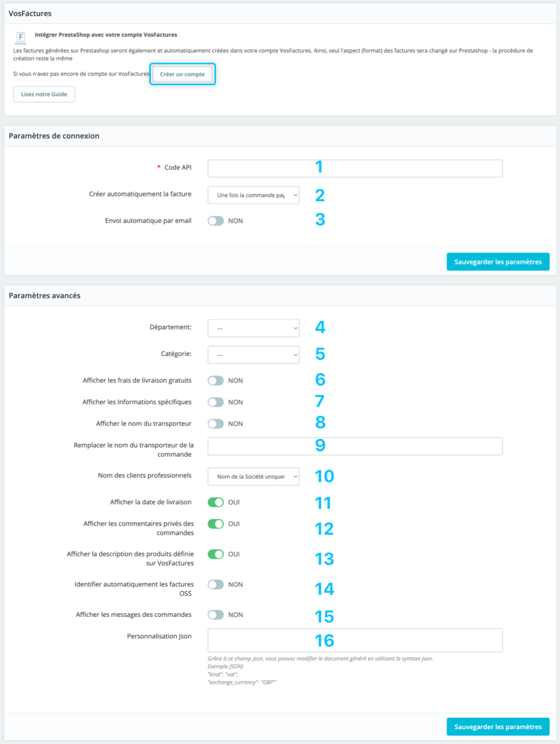Open the Nom des clients professionnels dropdown

(x=253, y=476)
